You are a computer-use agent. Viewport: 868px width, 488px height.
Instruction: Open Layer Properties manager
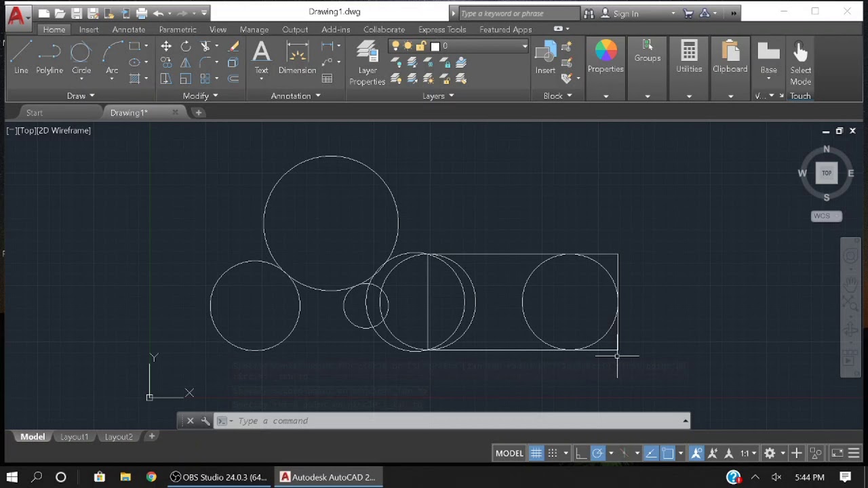click(x=367, y=63)
